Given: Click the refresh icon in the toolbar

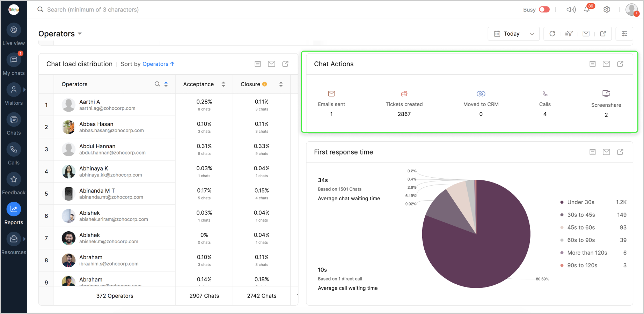Looking at the screenshot, I should click(552, 34).
